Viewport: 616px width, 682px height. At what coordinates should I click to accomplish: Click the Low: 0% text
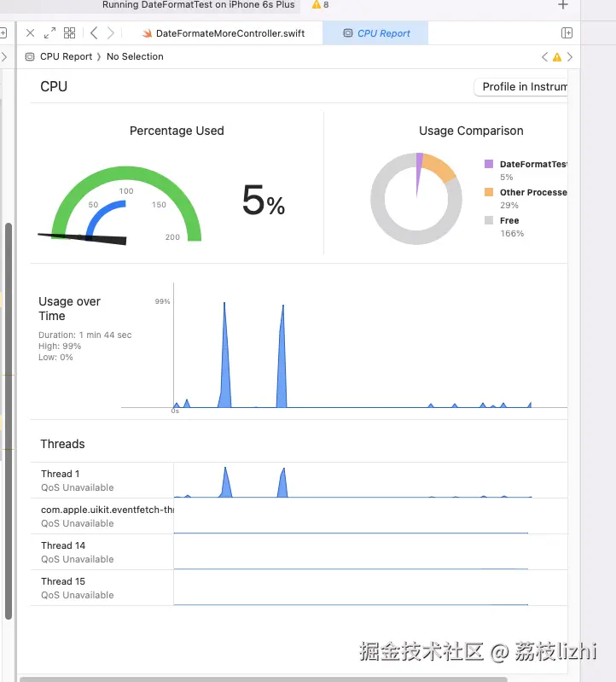pos(55,357)
